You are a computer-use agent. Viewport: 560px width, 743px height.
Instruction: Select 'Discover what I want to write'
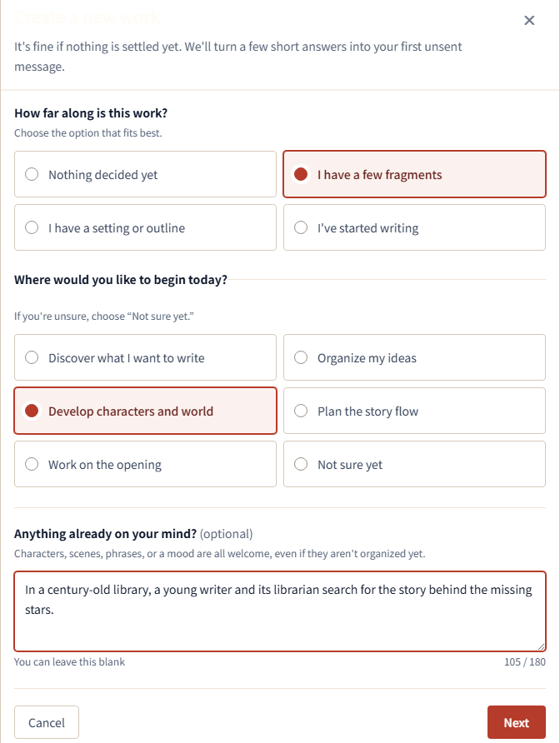145,357
